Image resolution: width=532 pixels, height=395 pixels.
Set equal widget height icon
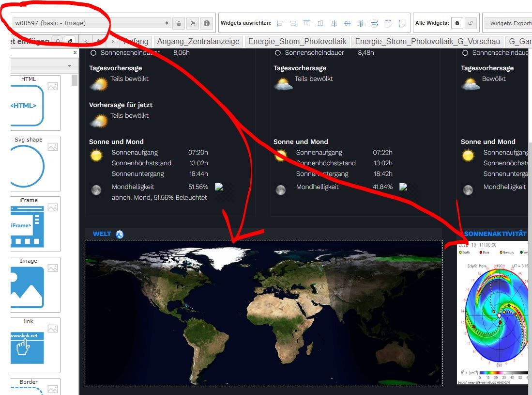pos(402,23)
